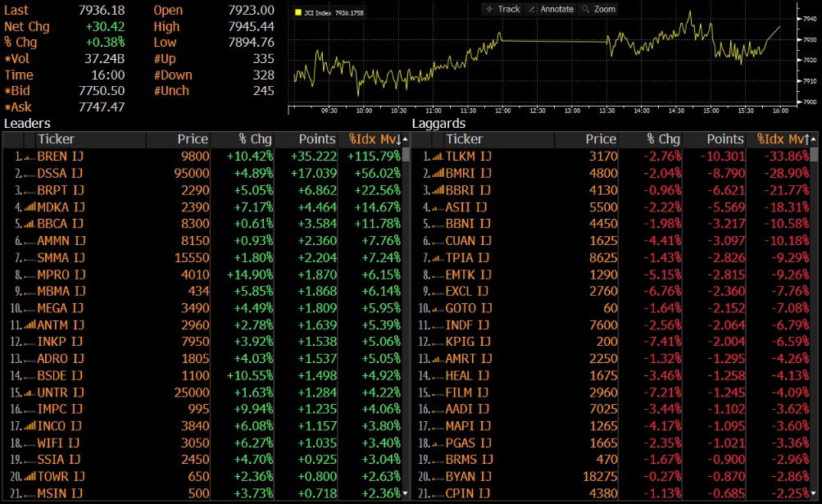
Task: Select the BRPT IJ ticker in Leaders
Action: point(61,190)
